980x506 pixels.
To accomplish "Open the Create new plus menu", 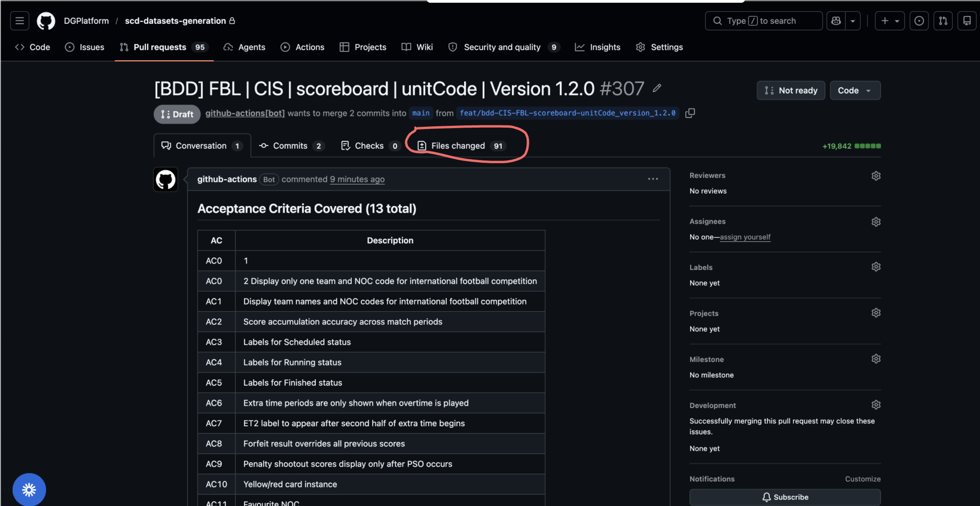I will pos(890,21).
